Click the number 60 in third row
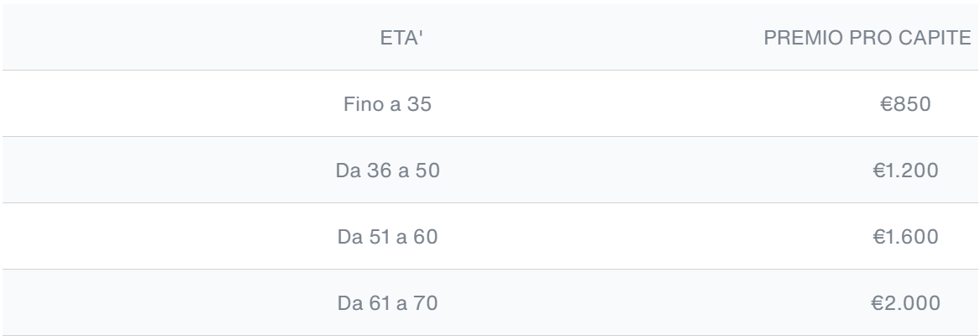 [x=426, y=237]
